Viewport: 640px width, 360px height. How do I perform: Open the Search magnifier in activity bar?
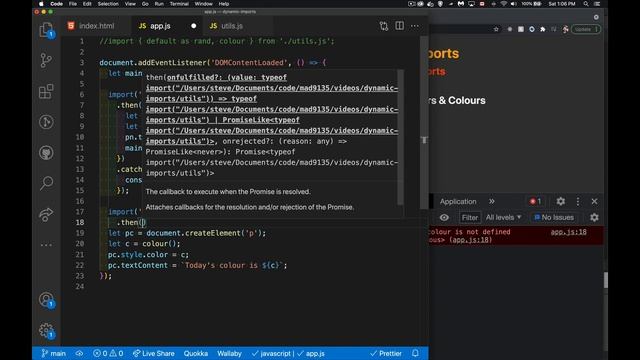(x=46, y=183)
